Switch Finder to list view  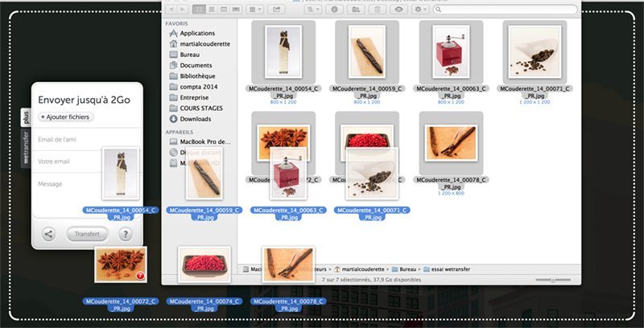point(212,9)
